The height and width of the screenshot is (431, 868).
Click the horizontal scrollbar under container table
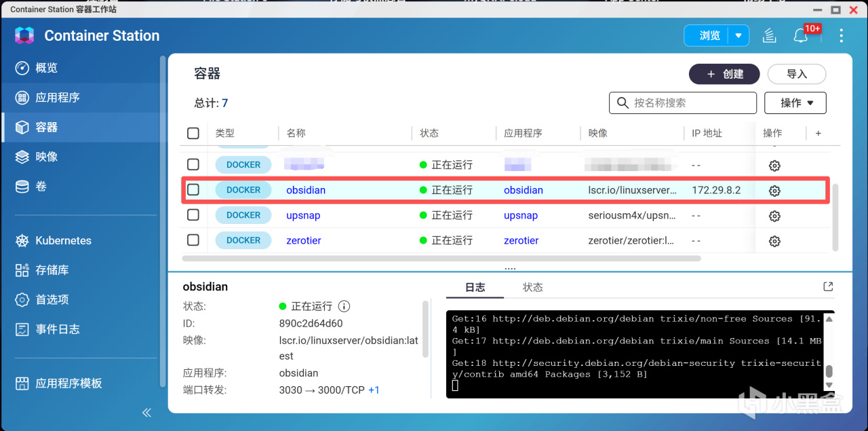pyautogui.click(x=441, y=258)
